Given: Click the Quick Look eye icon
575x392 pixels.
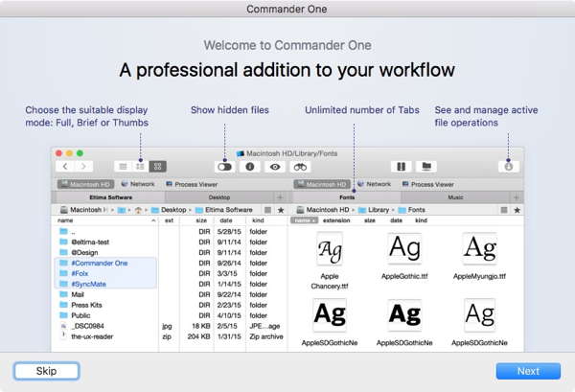Looking at the screenshot, I should (275, 167).
